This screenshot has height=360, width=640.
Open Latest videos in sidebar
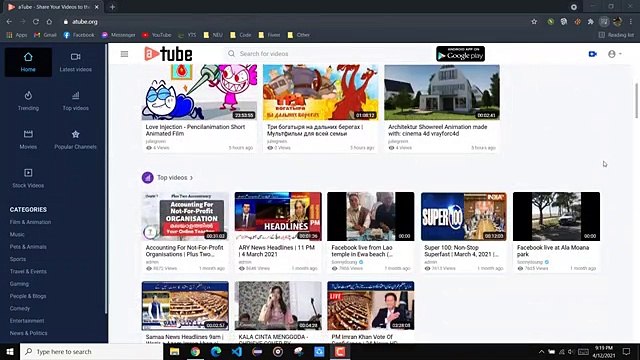click(x=76, y=62)
